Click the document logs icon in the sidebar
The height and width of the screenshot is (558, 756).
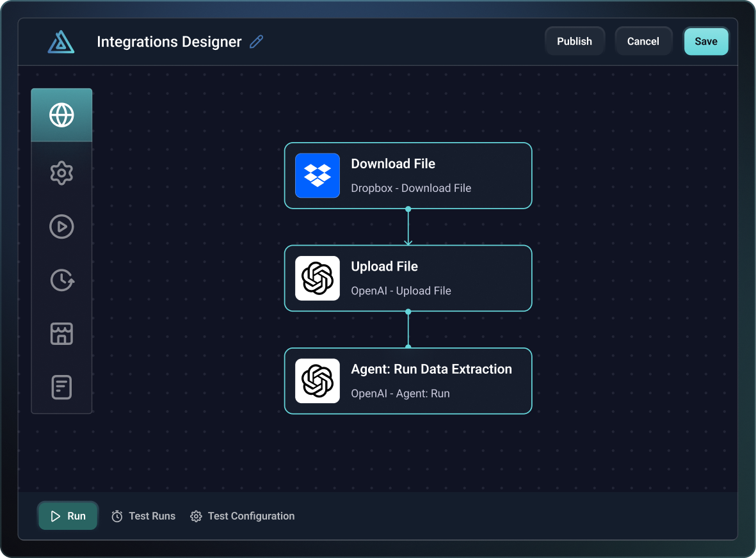[x=61, y=387]
